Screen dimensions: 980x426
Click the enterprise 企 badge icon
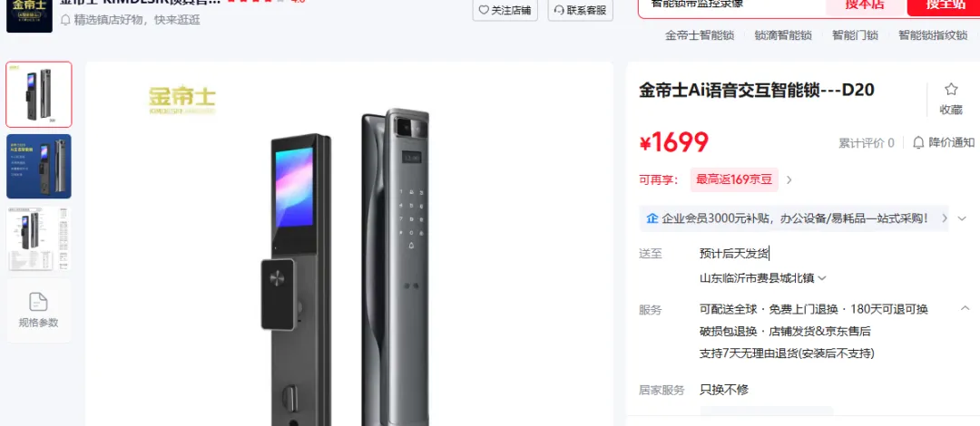(652, 218)
